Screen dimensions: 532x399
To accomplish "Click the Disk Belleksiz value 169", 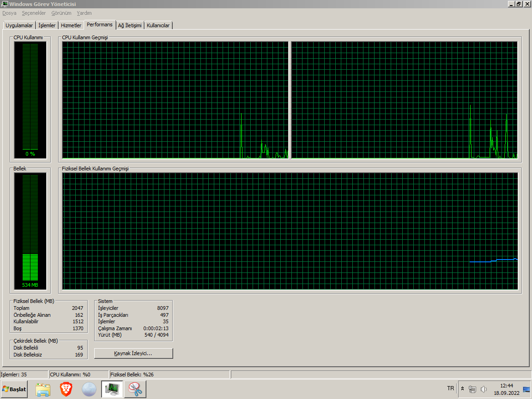I will pyautogui.click(x=79, y=355).
